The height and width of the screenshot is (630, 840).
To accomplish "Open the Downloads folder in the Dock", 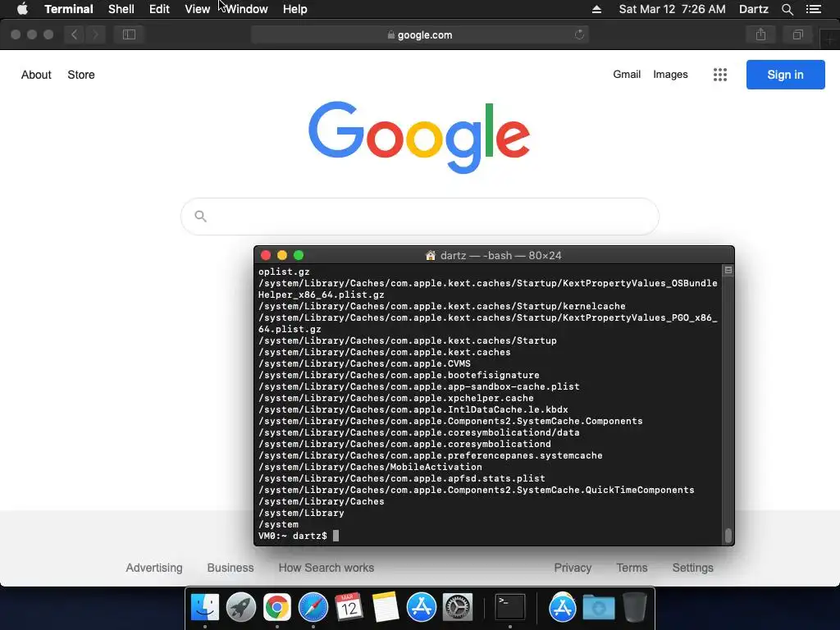I will (x=598, y=608).
